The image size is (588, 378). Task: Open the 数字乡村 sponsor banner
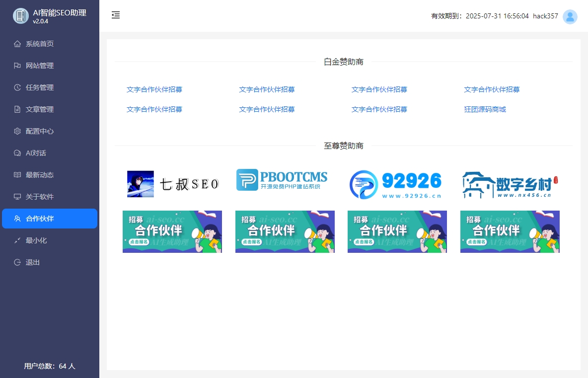click(510, 184)
